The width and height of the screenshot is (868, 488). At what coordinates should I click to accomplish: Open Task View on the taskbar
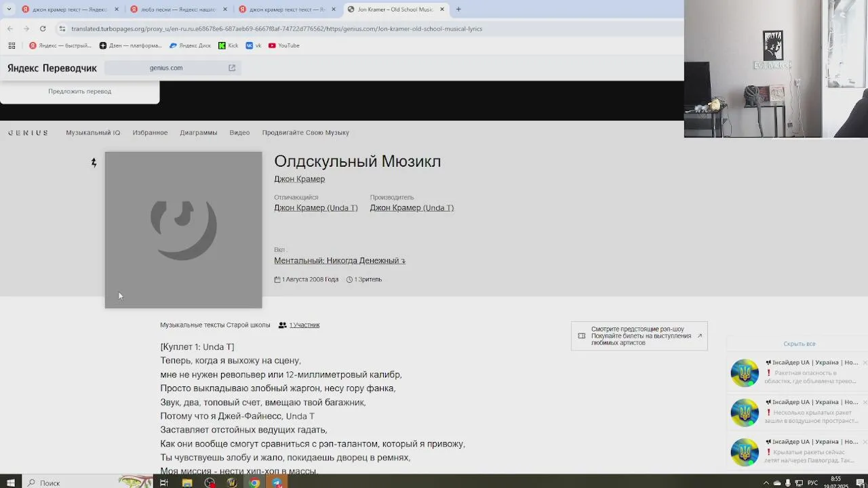point(164,483)
